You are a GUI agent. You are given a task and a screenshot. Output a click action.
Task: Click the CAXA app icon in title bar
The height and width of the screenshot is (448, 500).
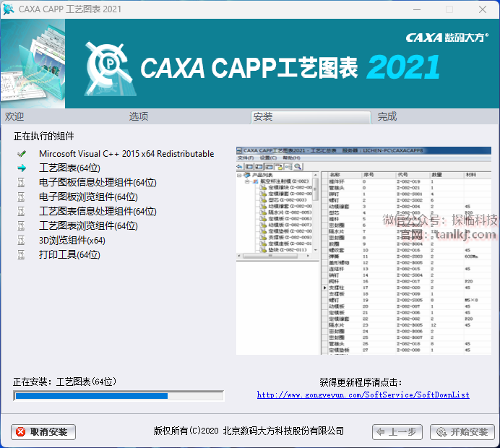pos(9,9)
